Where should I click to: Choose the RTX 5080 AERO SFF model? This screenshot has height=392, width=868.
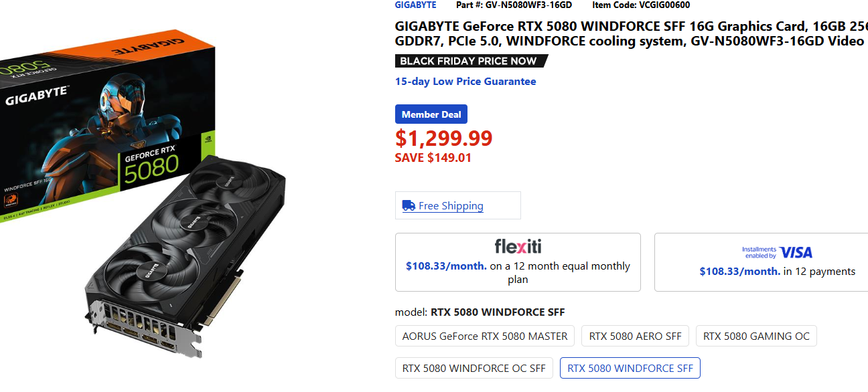click(635, 336)
